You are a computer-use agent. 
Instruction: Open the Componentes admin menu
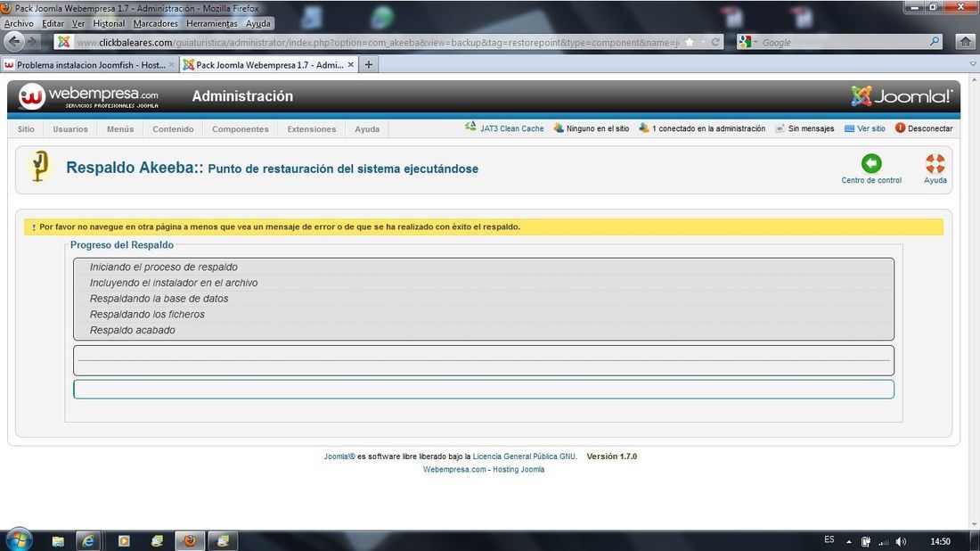coord(240,129)
